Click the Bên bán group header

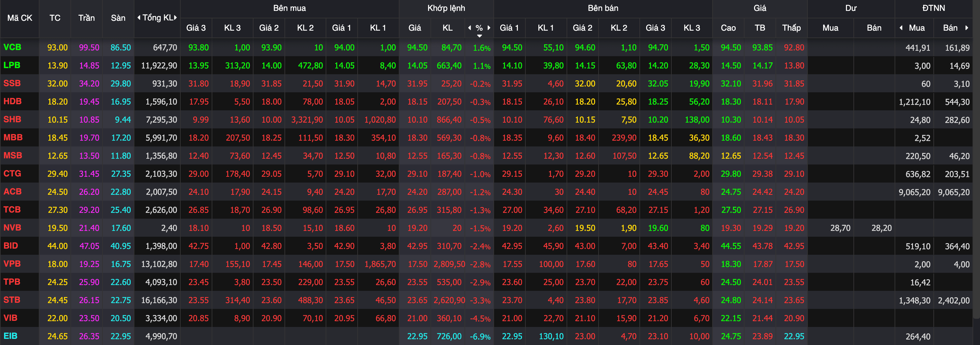[x=603, y=8]
